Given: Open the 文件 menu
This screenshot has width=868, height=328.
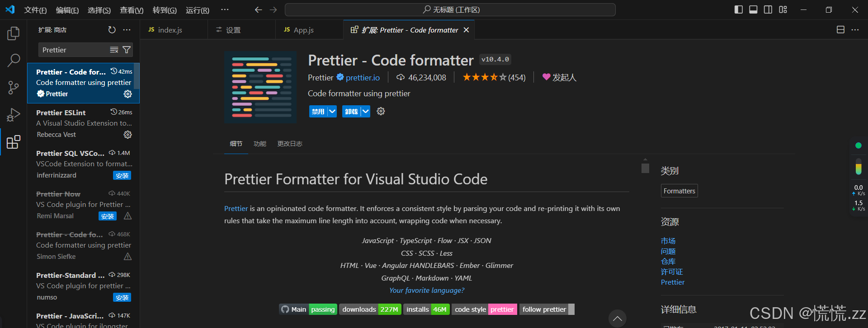Looking at the screenshot, I should pos(35,10).
